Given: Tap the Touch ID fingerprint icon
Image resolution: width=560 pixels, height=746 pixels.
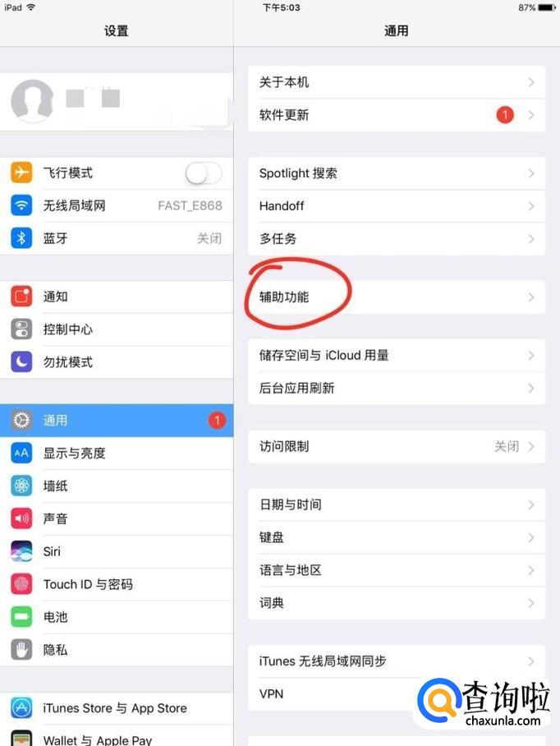Looking at the screenshot, I should [x=21, y=584].
